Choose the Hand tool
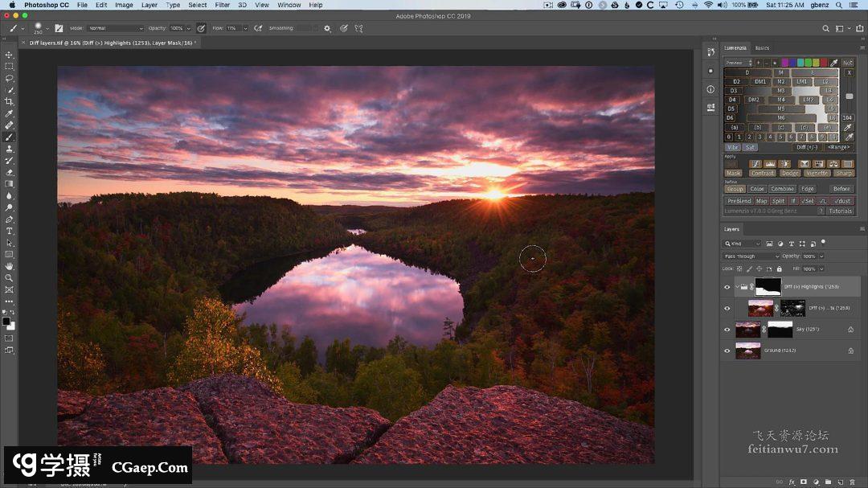 10,266
